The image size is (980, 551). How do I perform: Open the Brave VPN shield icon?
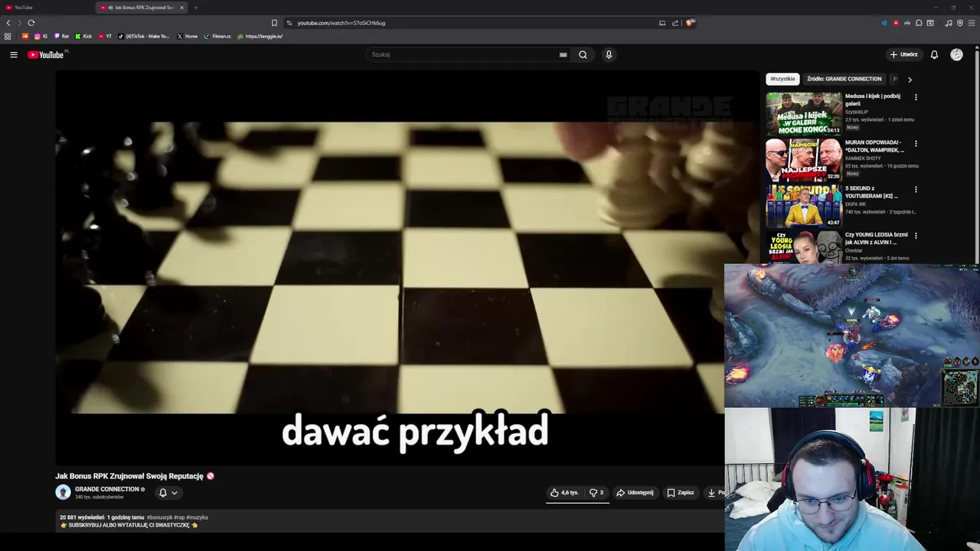(x=960, y=23)
